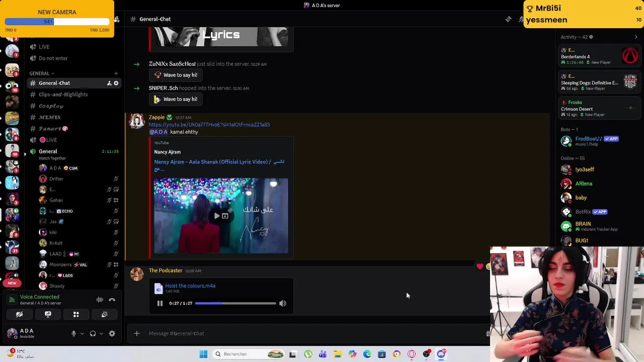Open user settings gear
The image size is (644, 362).
[112, 333]
